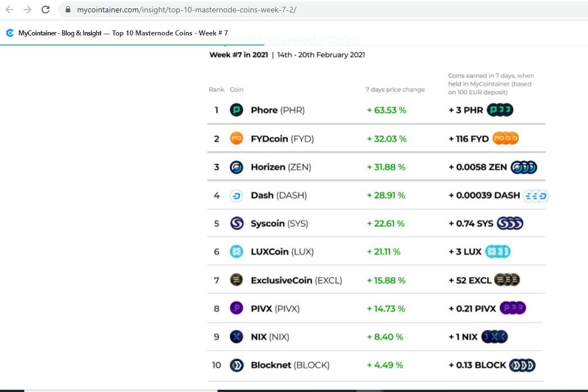Click the + 63.53 % price change
Image resolution: width=588 pixels, height=392 pixels.
386,110
